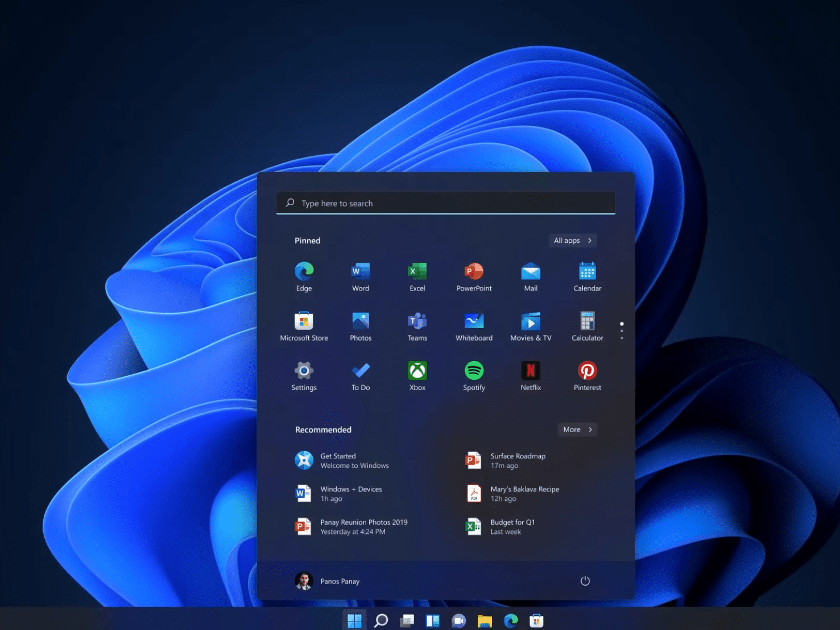This screenshot has height=630, width=840.
Task: Open the Panos Panay user account
Action: tap(328, 581)
